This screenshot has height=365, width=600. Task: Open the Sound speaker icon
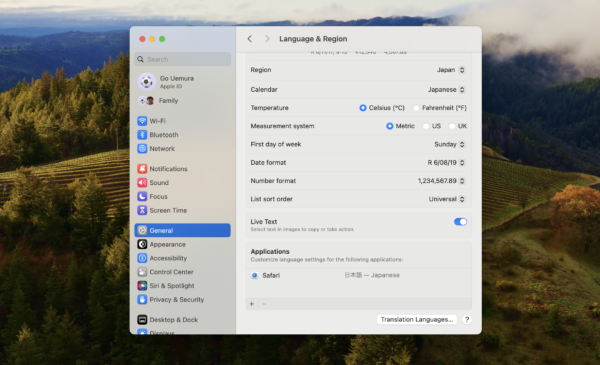(142, 182)
